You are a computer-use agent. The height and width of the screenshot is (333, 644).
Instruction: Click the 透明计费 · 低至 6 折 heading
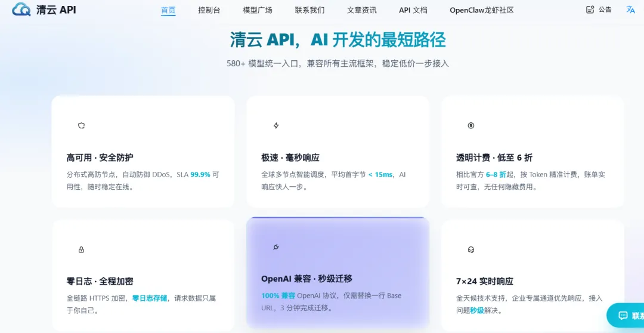(494, 158)
